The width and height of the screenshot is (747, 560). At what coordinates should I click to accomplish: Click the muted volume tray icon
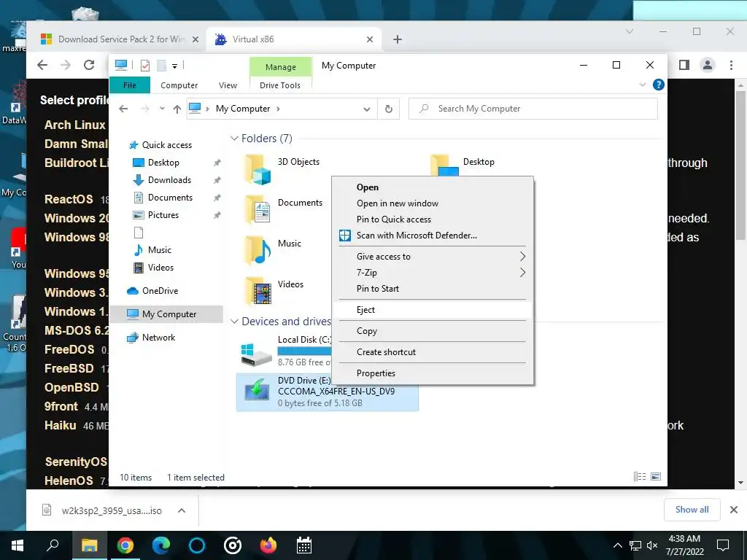[x=652, y=545]
